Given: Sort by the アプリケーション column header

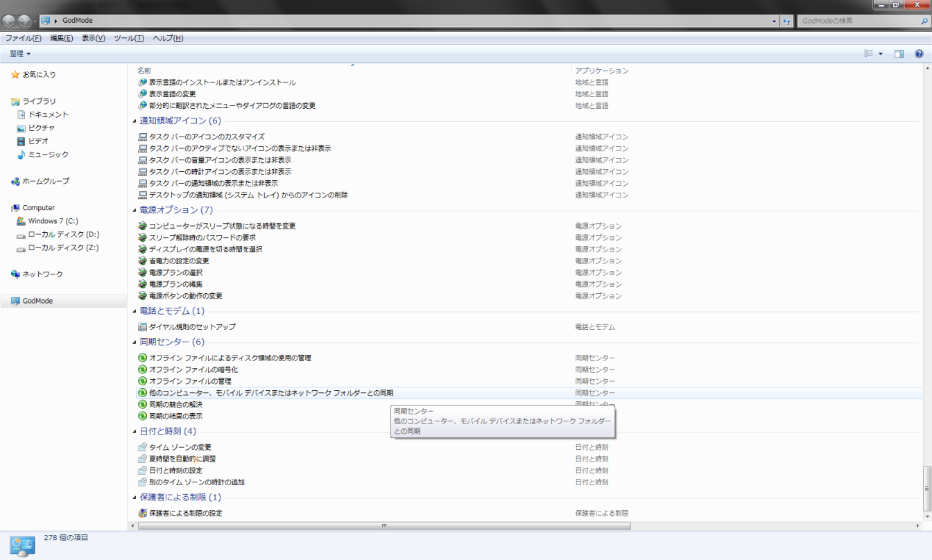Looking at the screenshot, I should point(602,71).
